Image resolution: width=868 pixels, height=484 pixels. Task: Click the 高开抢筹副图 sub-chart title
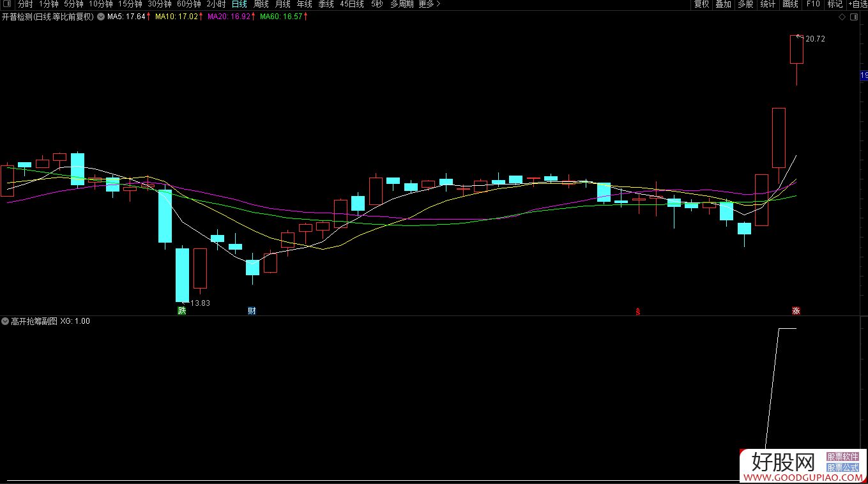pyautogui.click(x=34, y=321)
